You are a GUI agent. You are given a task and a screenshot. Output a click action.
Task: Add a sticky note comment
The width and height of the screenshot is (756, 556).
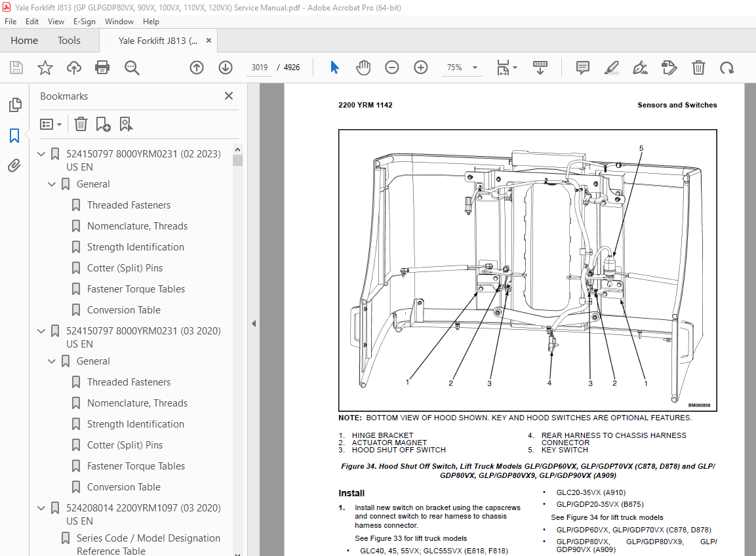[x=582, y=68]
